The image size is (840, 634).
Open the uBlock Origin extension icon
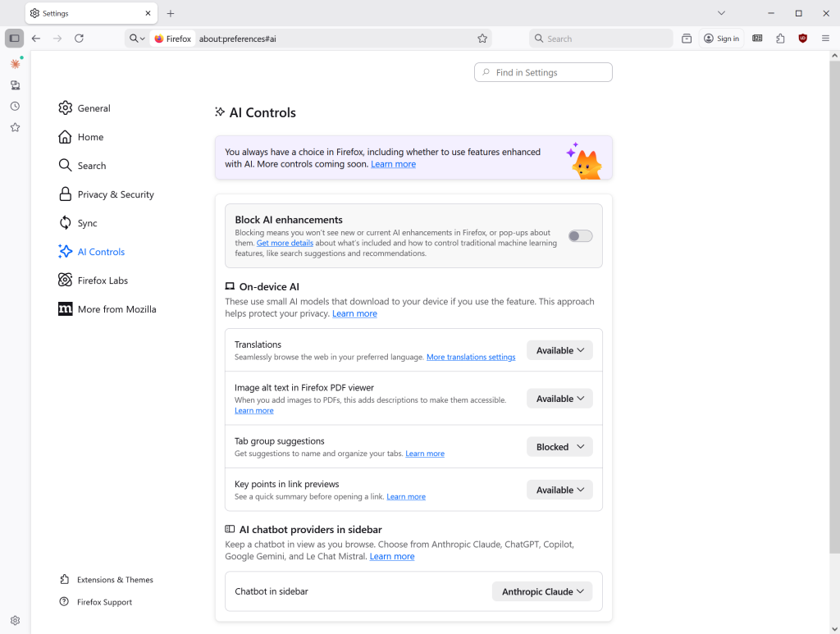tap(803, 39)
